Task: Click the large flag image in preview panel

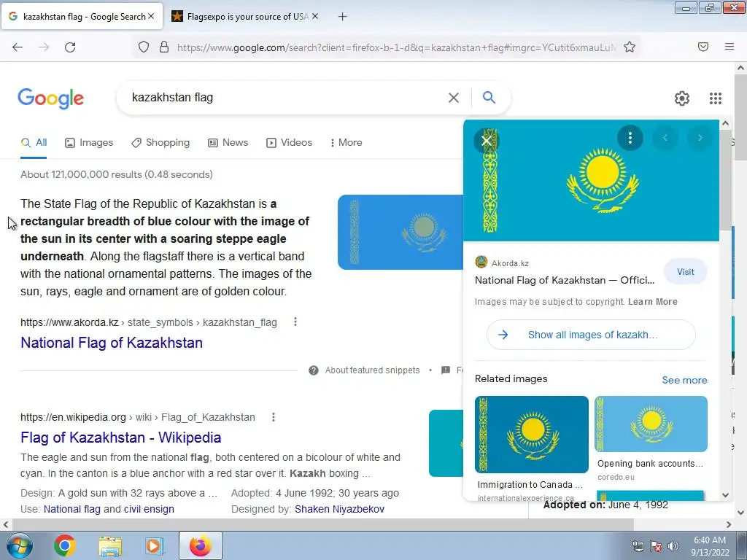Action: (591, 181)
